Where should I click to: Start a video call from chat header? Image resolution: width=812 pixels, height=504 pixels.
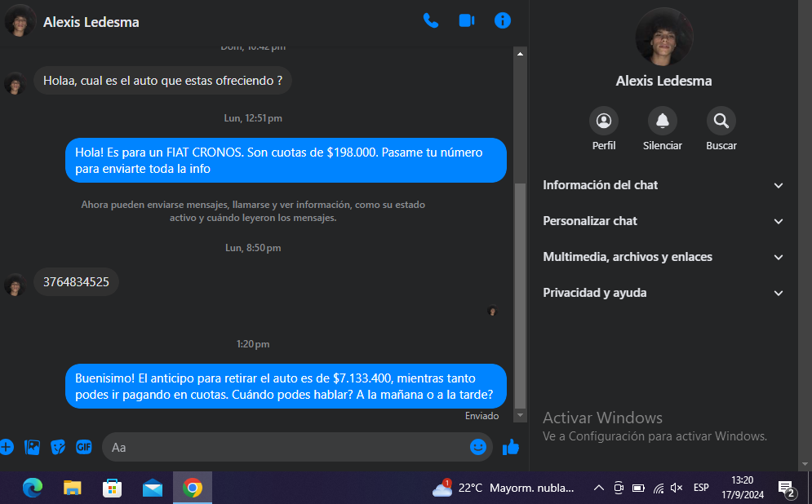pos(467,21)
